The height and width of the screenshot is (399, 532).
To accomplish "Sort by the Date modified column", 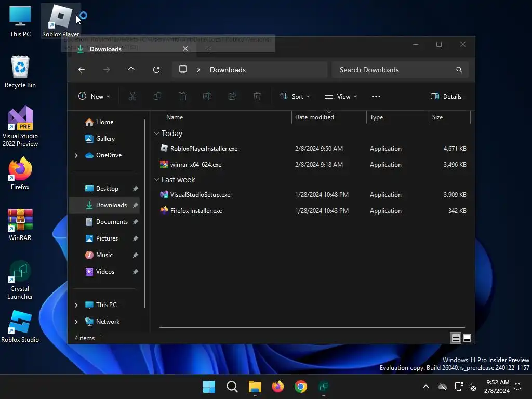I will pyautogui.click(x=329, y=117).
